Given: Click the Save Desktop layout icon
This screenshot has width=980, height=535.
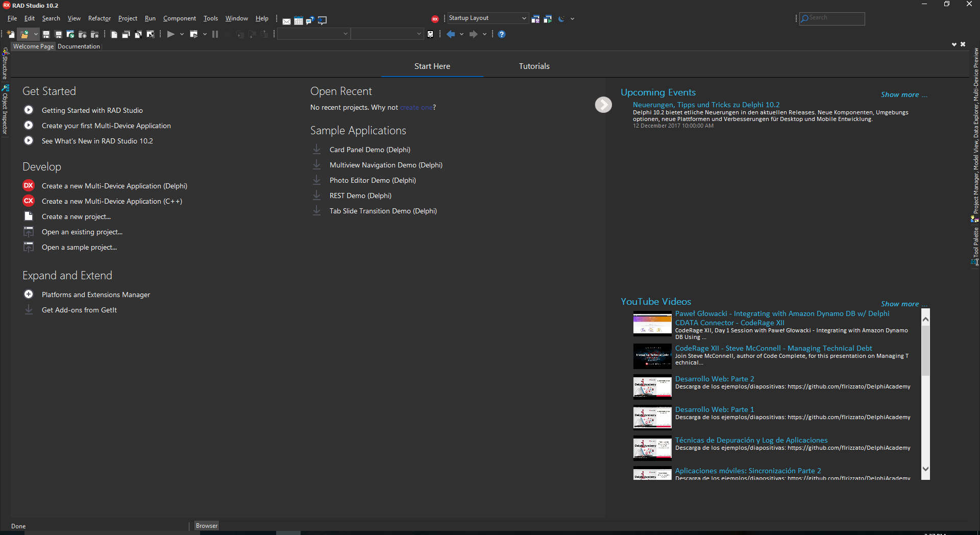Looking at the screenshot, I should point(535,19).
